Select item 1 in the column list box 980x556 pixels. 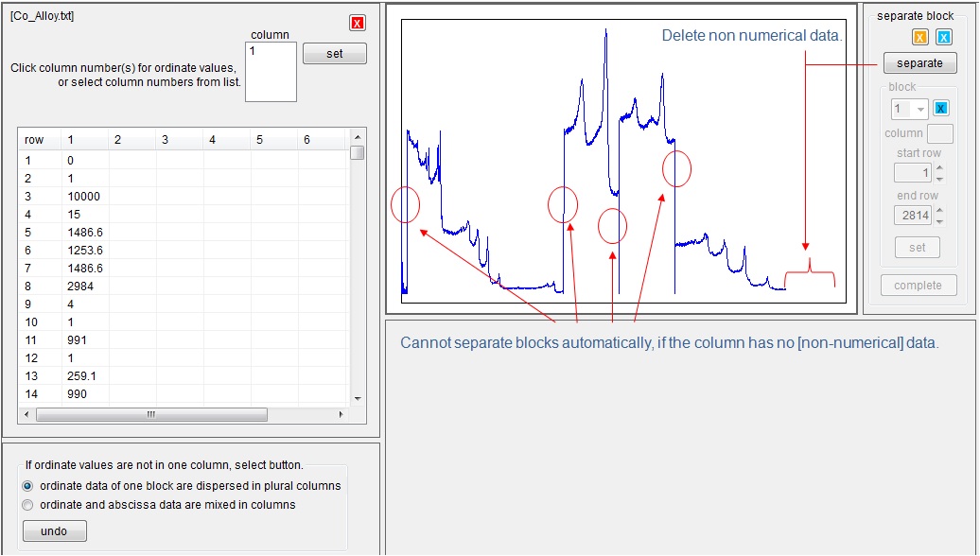point(254,52)
